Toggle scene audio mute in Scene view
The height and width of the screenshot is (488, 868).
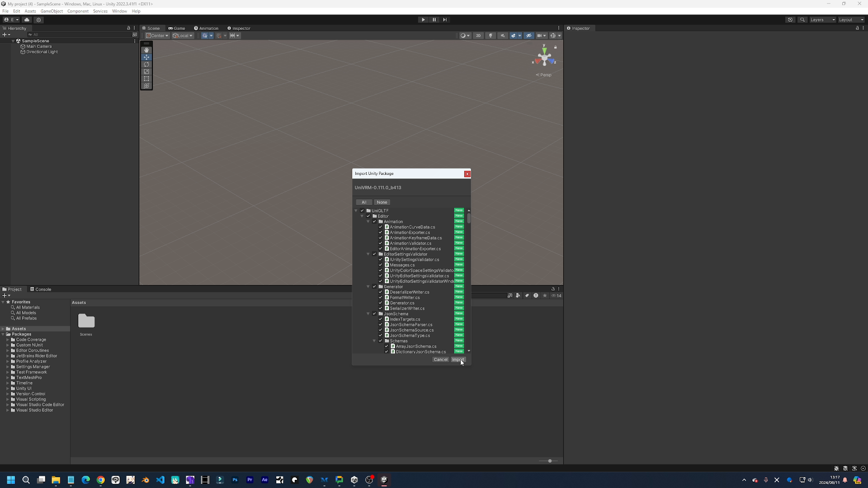click(503, 35)
